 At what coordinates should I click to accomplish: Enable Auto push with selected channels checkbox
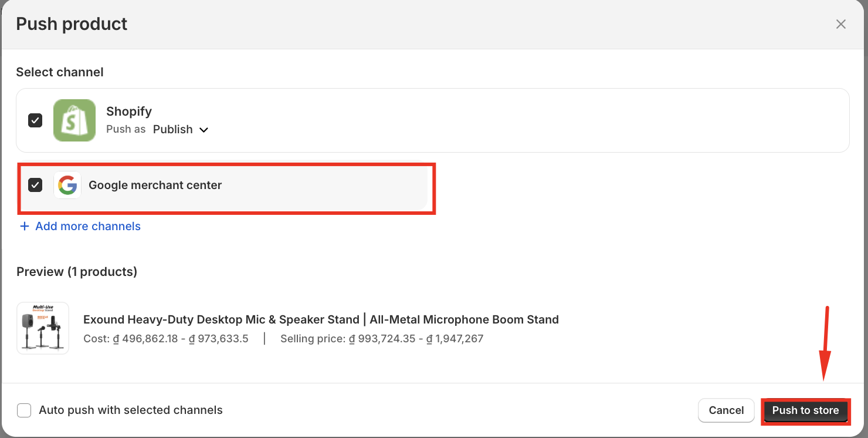[x=24, y=410]
